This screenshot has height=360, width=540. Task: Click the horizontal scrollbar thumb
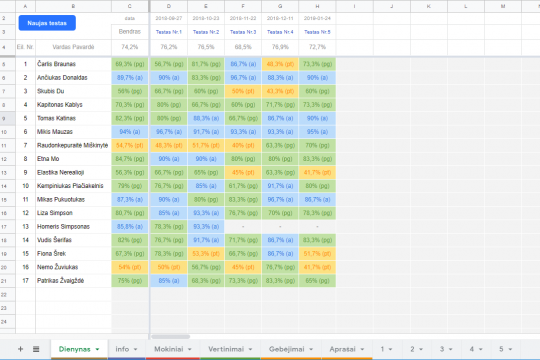click(170, 336)
